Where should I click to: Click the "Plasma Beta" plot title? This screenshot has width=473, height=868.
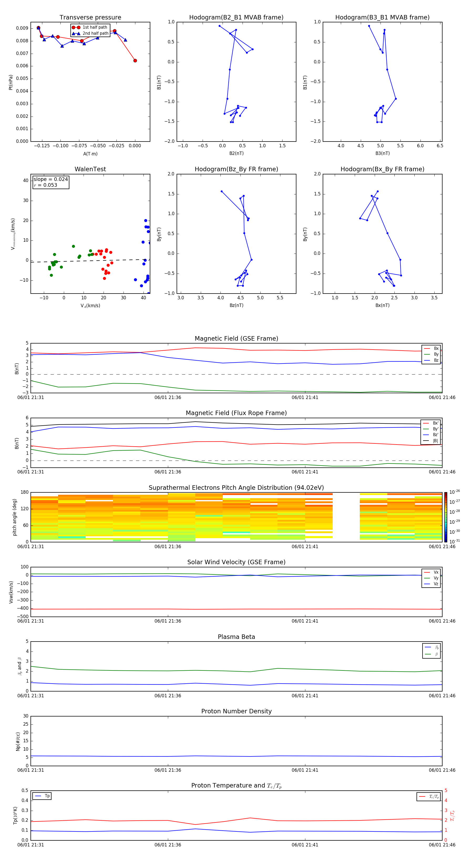tap(236, 637)
